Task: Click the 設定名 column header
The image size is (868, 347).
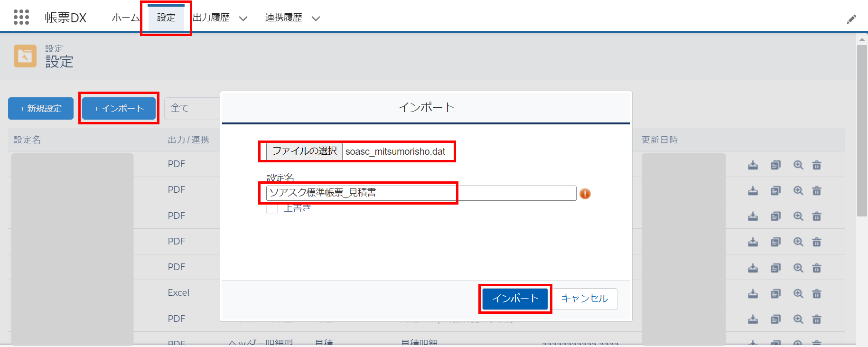Action: (27, 140)
